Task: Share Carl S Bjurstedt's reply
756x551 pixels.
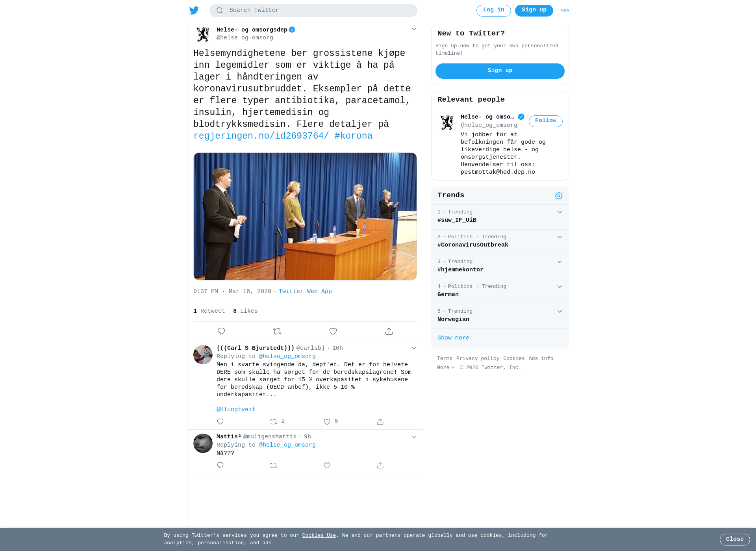Action: (x=380, y=421)
